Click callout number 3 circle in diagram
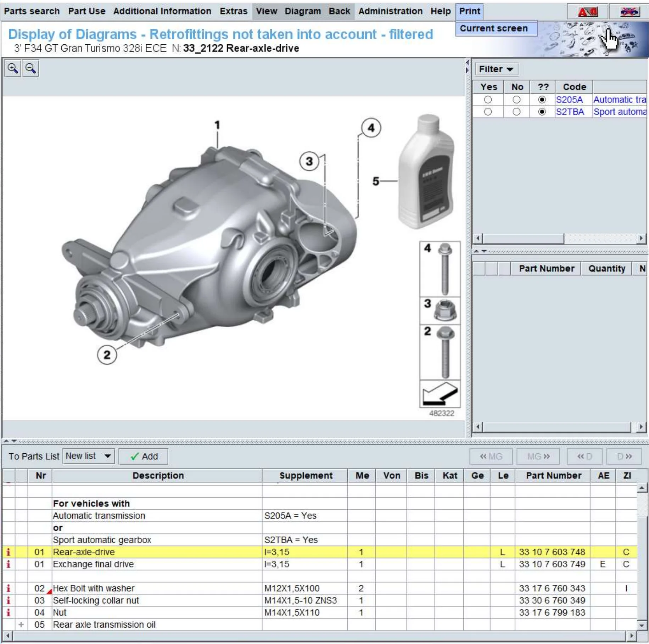The height and width of the screenshot is (644, 649). click(x=309, y=161)
